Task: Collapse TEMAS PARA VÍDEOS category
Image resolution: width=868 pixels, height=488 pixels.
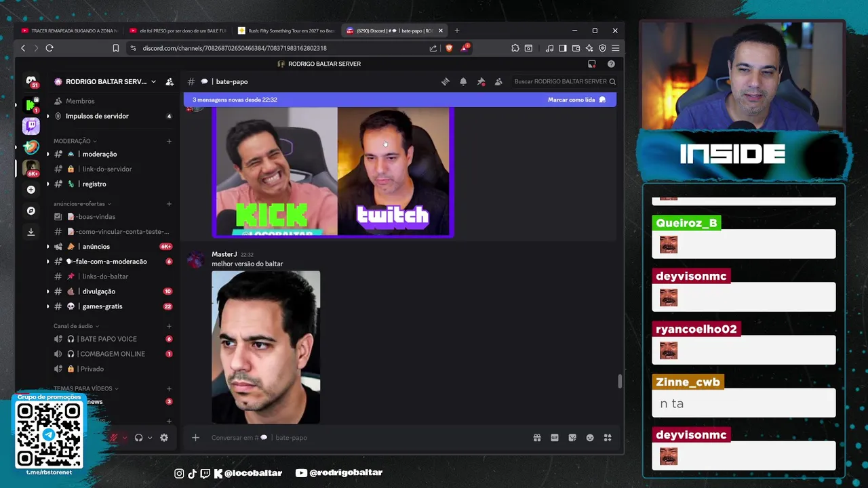Action: (x=85, y=388)
